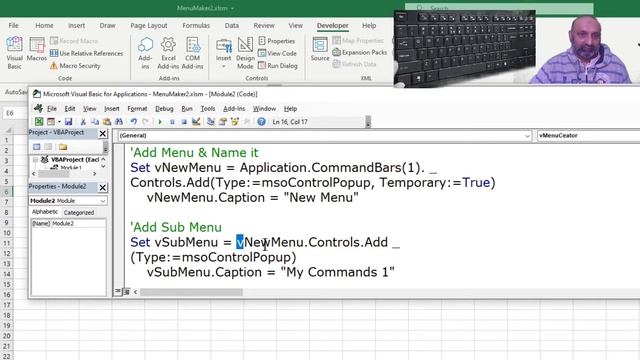Click Paste icon in VBA toolbar
Viewport: 640px width, 360px height.
(x=107, y=121)
